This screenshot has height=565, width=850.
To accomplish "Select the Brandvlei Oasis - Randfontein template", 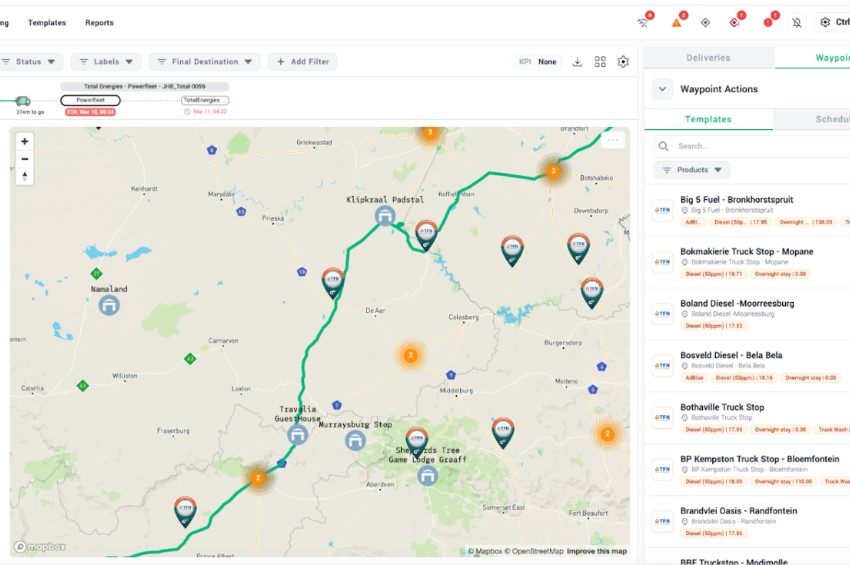I will [x=748, y=522].
